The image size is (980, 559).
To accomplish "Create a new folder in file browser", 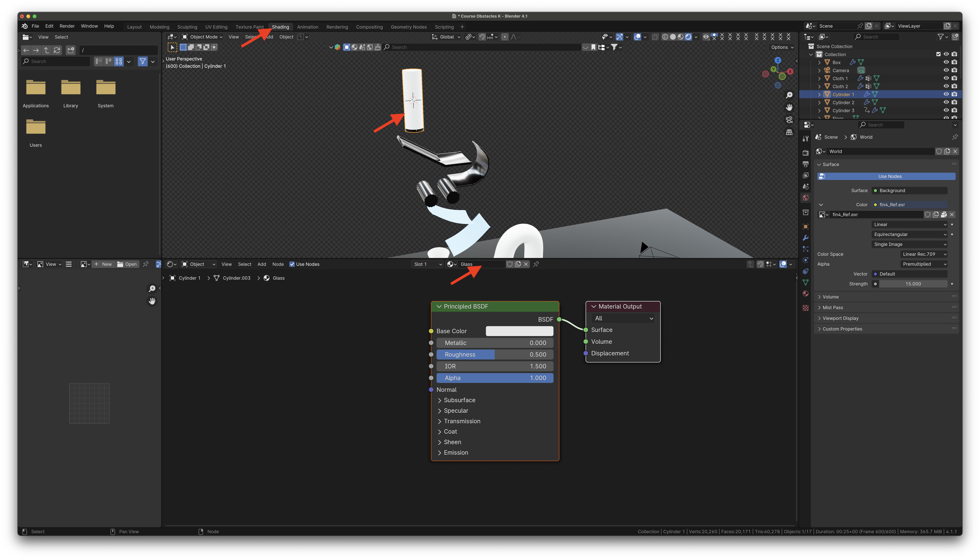I will click(71, 50).
